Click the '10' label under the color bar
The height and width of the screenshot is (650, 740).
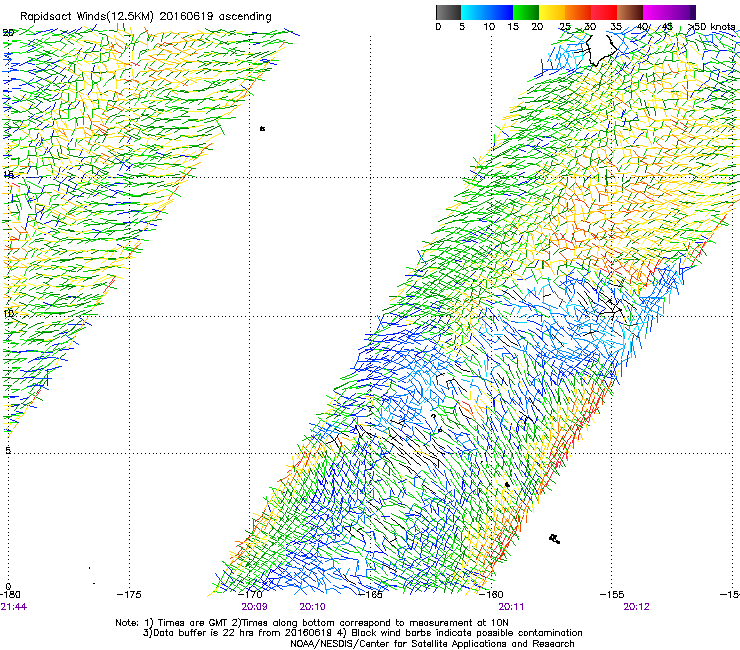[489, 26]
